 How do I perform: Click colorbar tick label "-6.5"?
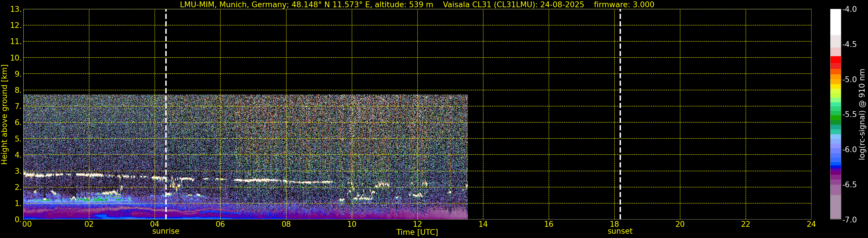point(849,184)
